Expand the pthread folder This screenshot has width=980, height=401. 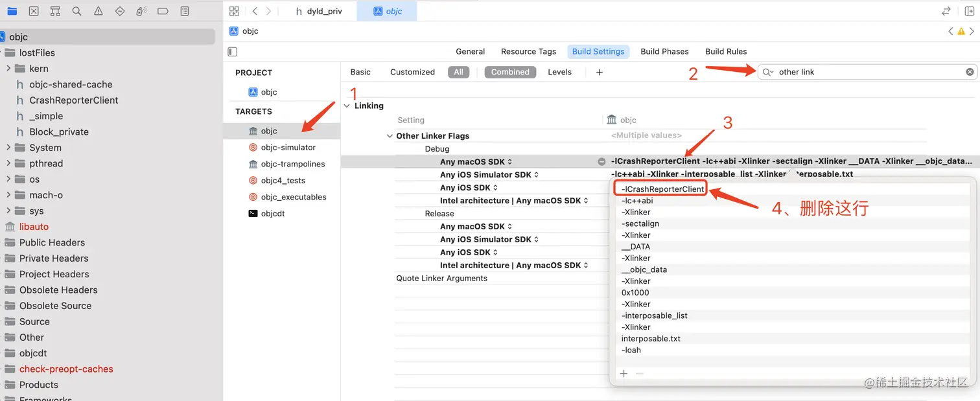pos(8,163)
